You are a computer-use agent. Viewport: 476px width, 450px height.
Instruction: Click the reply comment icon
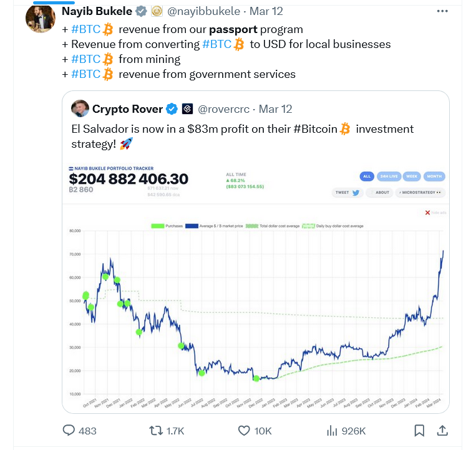69,430
